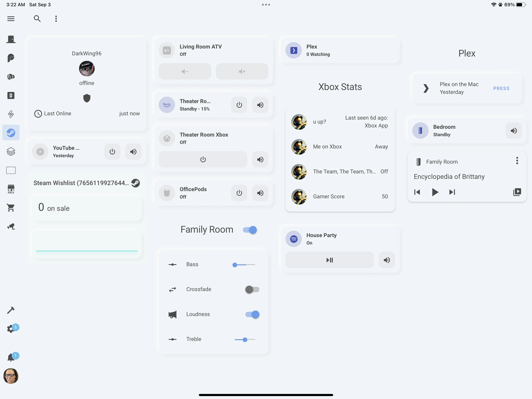
Task: Adjust the Treble slider
Action: pos(245,340)
